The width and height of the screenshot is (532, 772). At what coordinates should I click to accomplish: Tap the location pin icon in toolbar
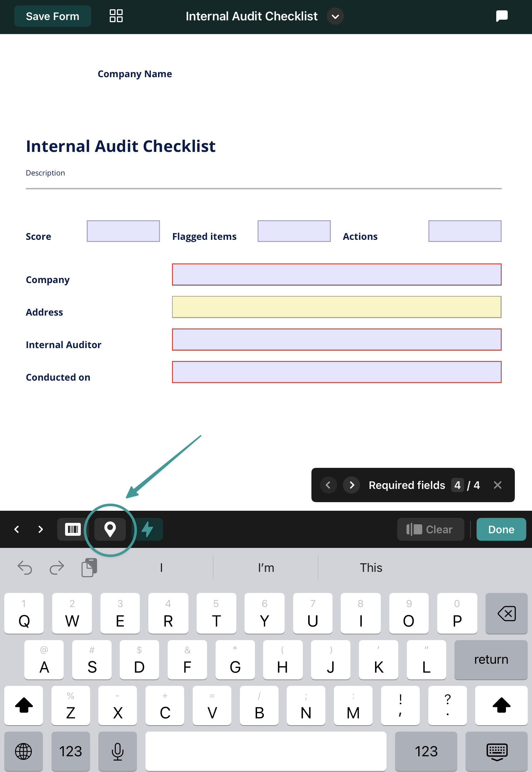tap(110, 529)
